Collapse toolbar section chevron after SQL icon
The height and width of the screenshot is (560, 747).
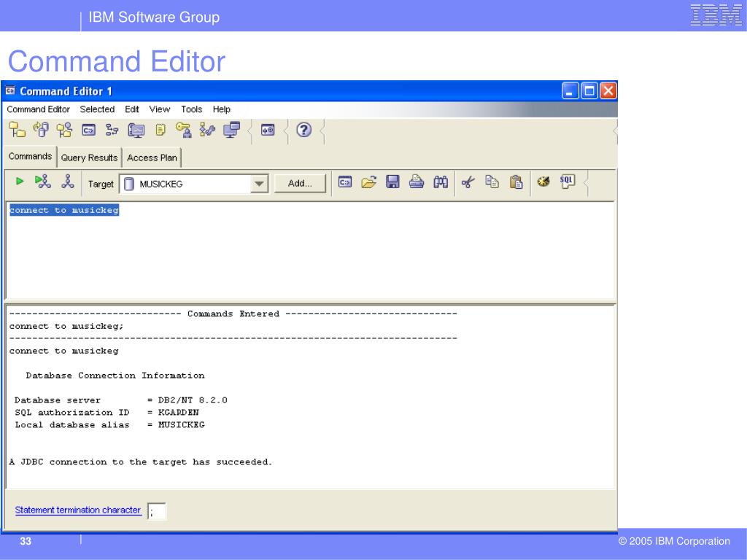(x=587, y=183)
